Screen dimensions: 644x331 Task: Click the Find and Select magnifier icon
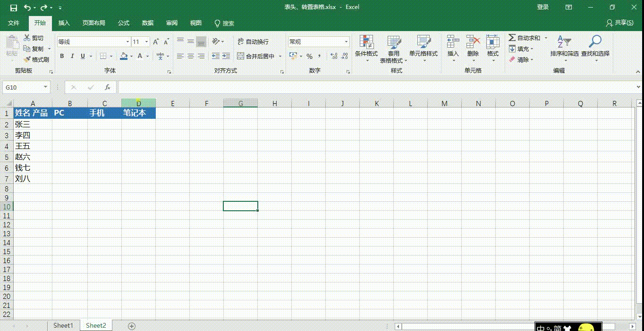595,42
